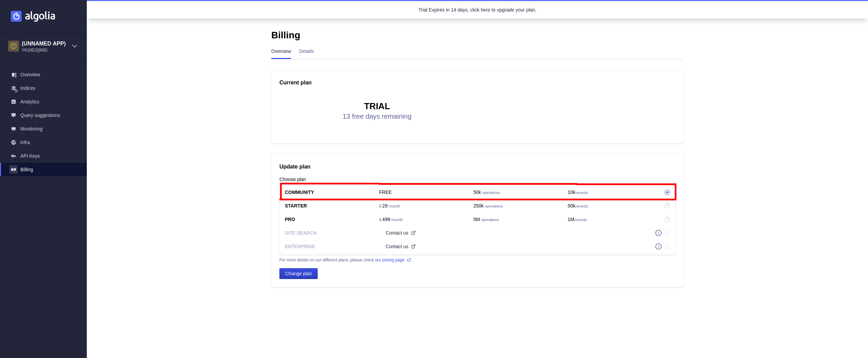868x358 pixels.
Task: Click the 50k records value
Action: pos(578,206)
